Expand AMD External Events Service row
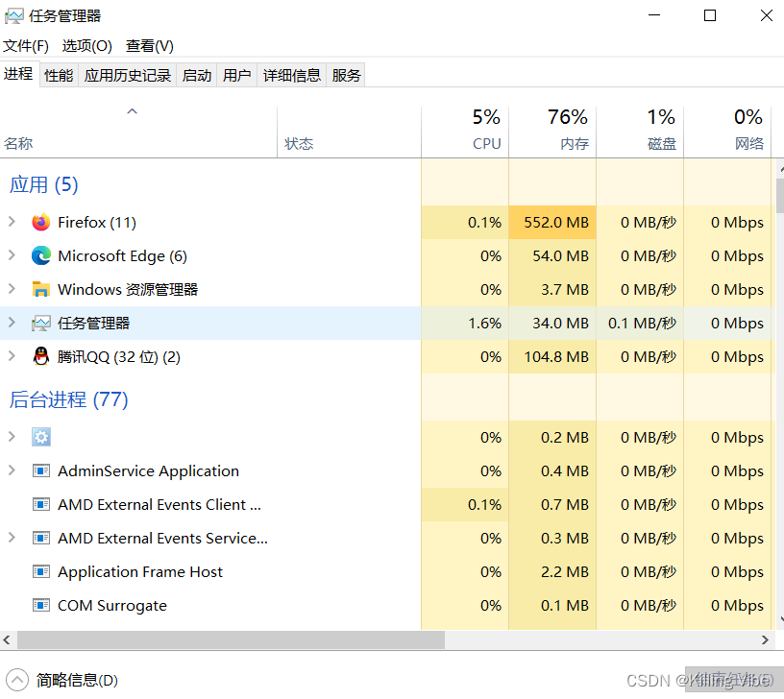The height and width of the screenshot is (699, 784). 12,538
